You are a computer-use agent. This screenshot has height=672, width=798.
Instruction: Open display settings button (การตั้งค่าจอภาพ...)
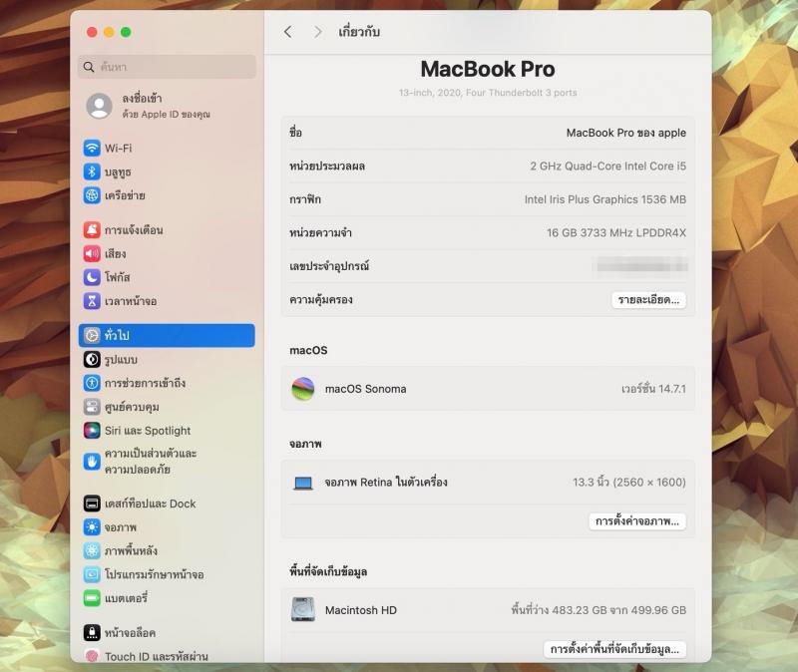637,521
